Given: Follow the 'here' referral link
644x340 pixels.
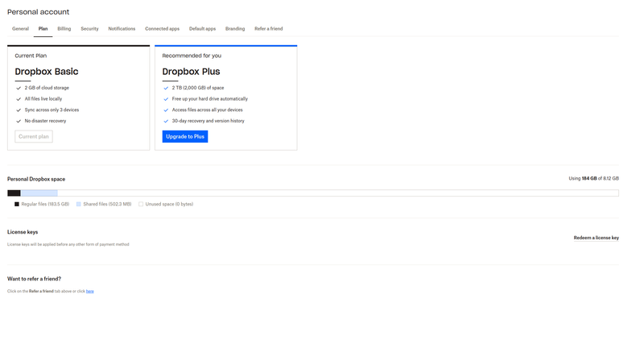Looking at the screenshot, I should (90, 291).
